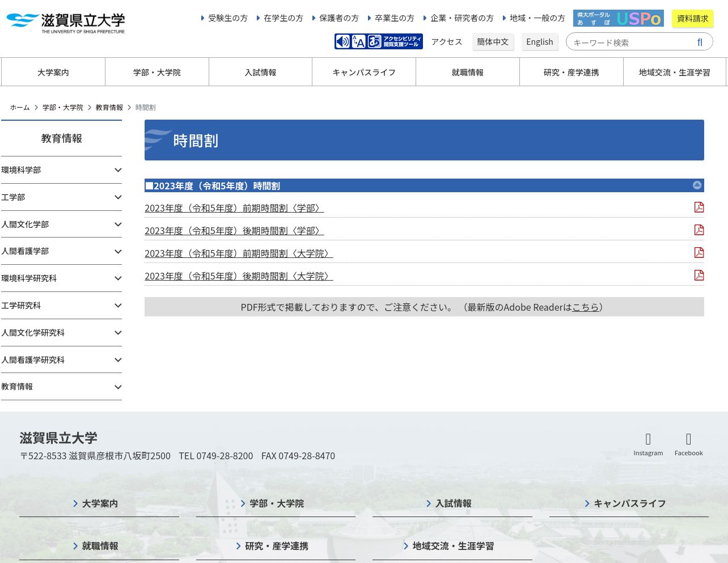Image resolution: width=728 pixels, height=563 pixels.
Task: Open the 学部・大学院 main menu
Action: [157, 72]
